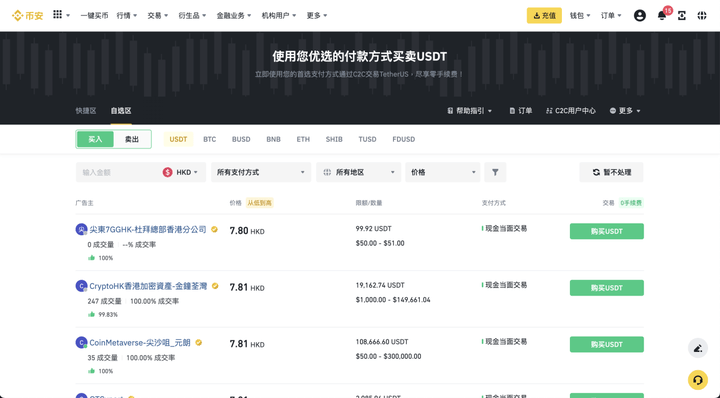Select 卖出 sell toggle
The image size is (720, 398).
132,139
